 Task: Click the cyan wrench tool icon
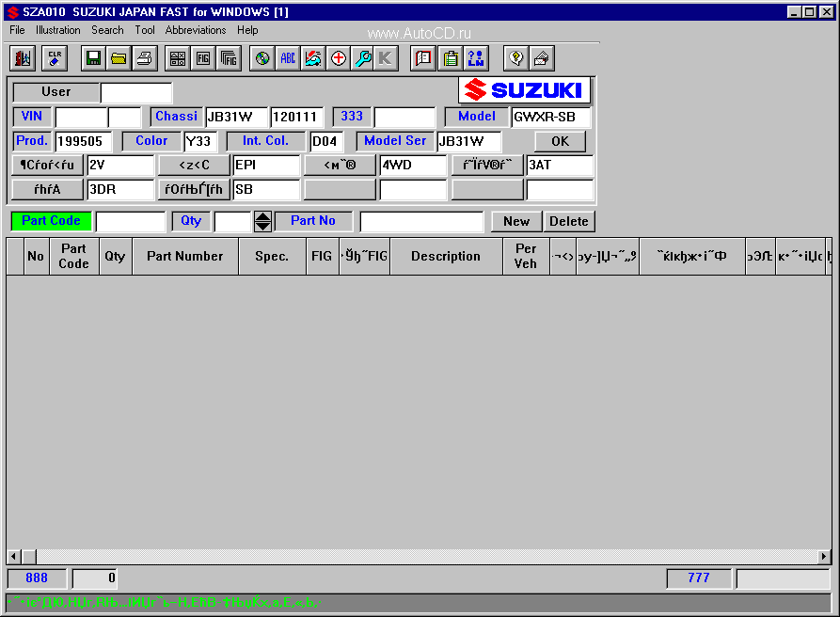click(x=363, y=58)
